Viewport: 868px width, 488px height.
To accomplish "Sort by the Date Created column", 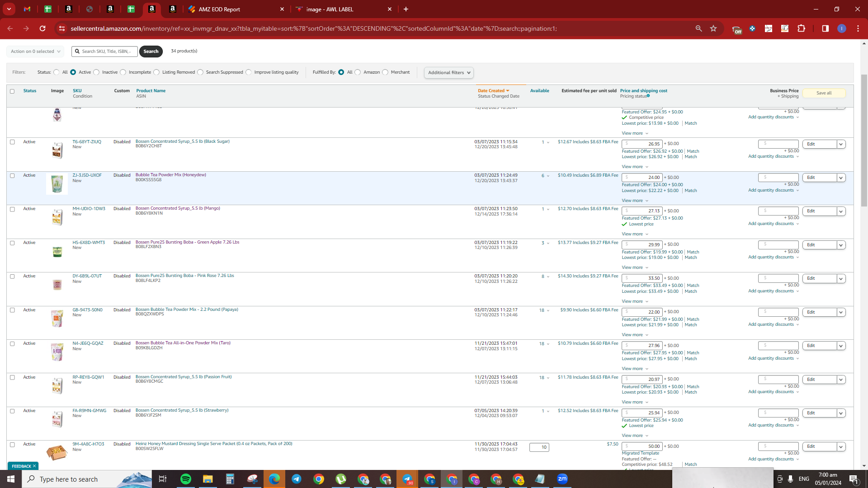I will [x=493, y=91].
